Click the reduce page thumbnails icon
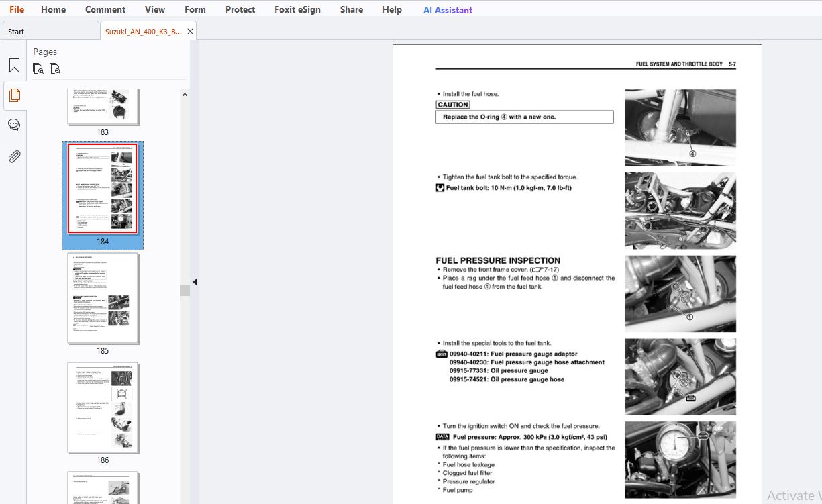 tap(55, 68)
